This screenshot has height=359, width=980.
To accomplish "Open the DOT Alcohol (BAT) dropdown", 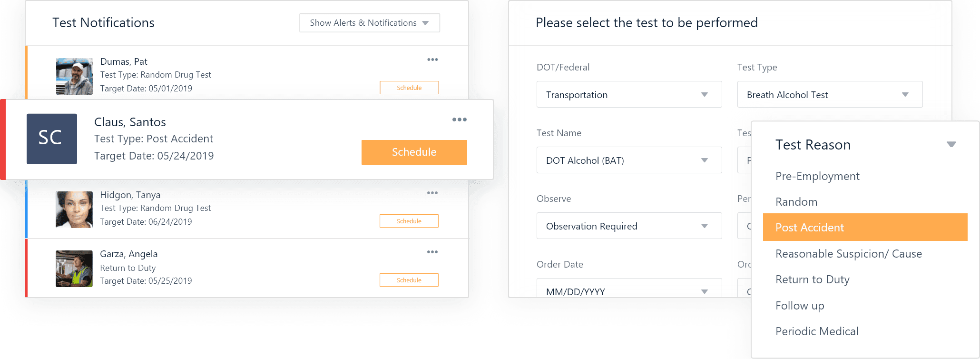I will coord(629,160).
